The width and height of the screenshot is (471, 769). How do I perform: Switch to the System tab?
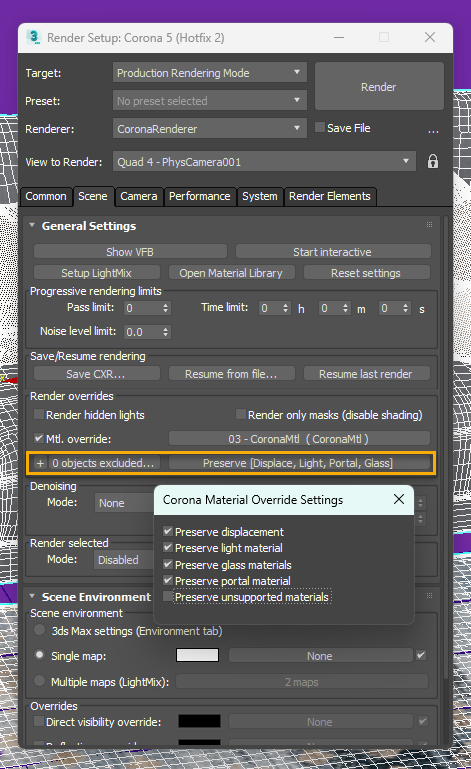260,196
